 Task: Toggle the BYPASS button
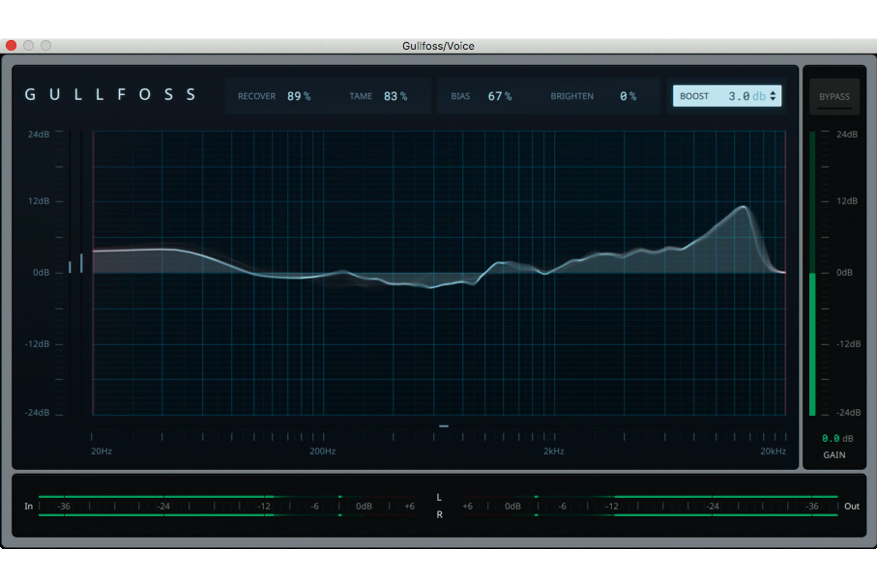click(x=834, y=97)
